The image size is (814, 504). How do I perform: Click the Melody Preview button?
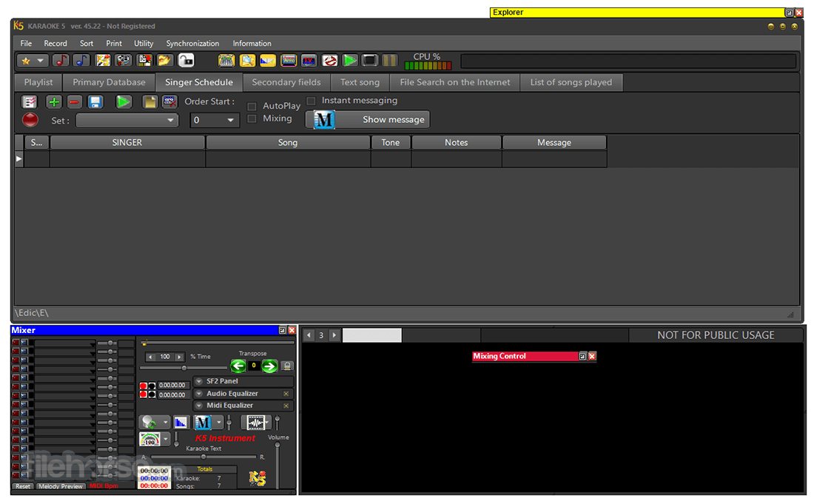tap(61, 486)
